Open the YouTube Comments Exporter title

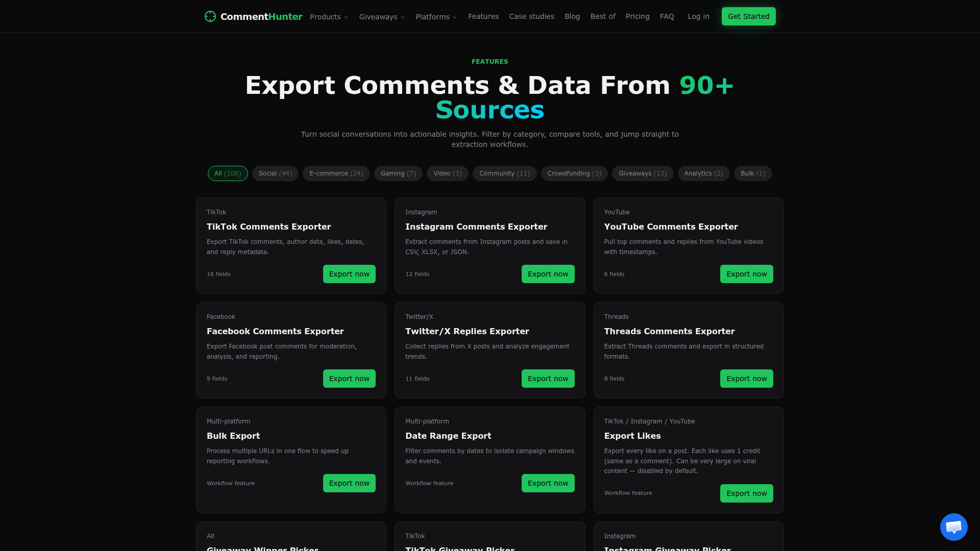tap(671, 227)
